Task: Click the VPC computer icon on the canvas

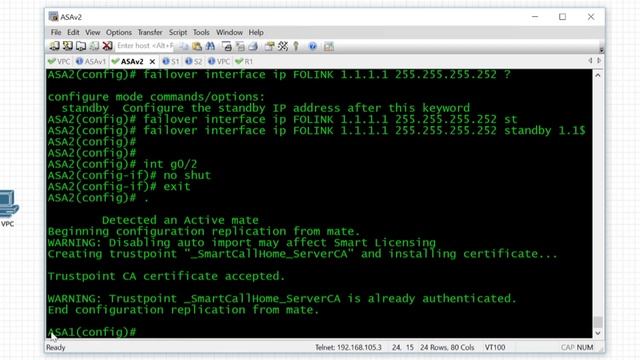Action: coord(8,203)
